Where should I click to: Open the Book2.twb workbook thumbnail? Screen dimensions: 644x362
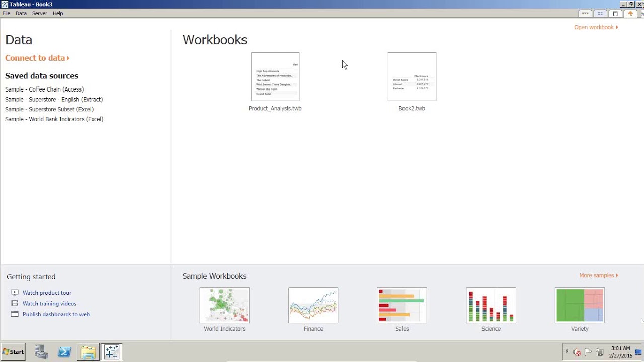(x=412, y=76)
